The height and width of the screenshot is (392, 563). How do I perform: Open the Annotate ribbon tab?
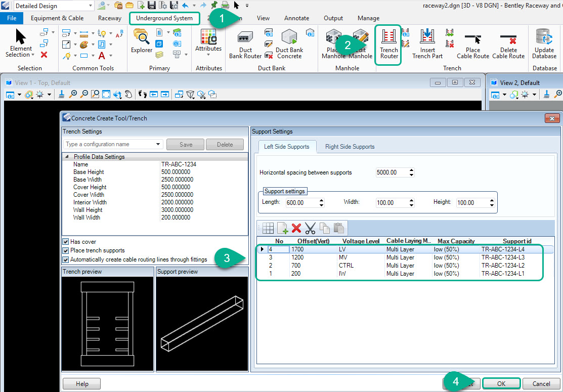tap(296, 18)
